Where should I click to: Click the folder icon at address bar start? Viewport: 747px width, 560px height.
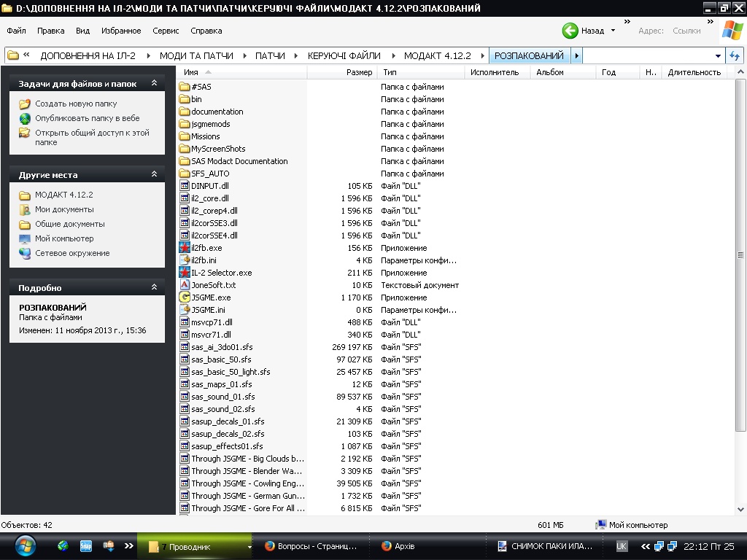coord(13,55)
